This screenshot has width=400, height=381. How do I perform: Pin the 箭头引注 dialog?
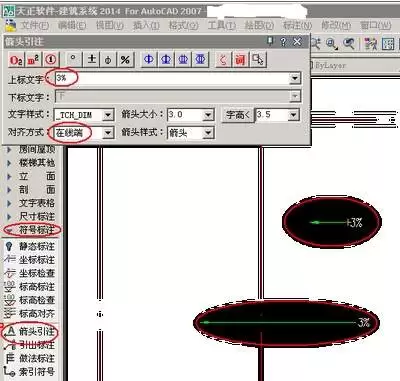(270, 41)
